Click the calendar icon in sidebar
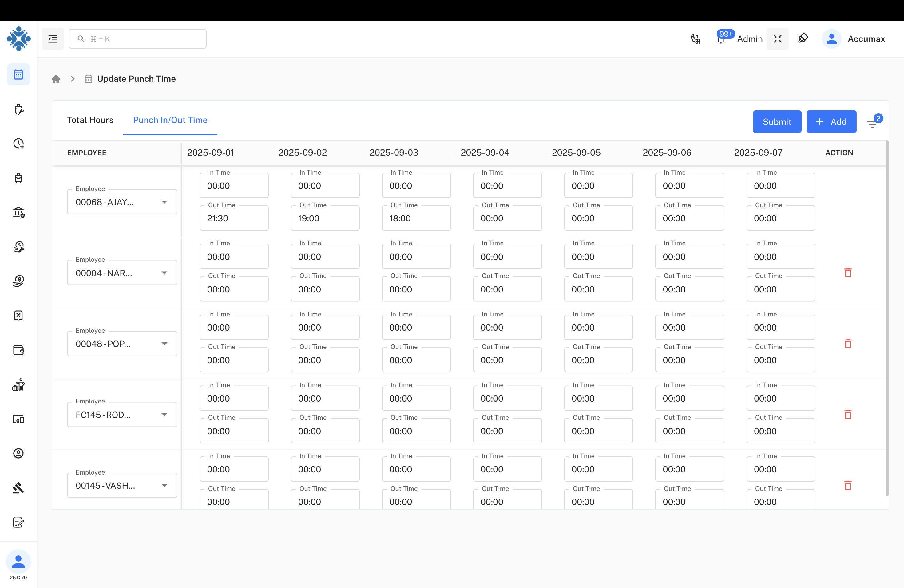The width and height of the screenshot is (904, 588). [18, 74]
